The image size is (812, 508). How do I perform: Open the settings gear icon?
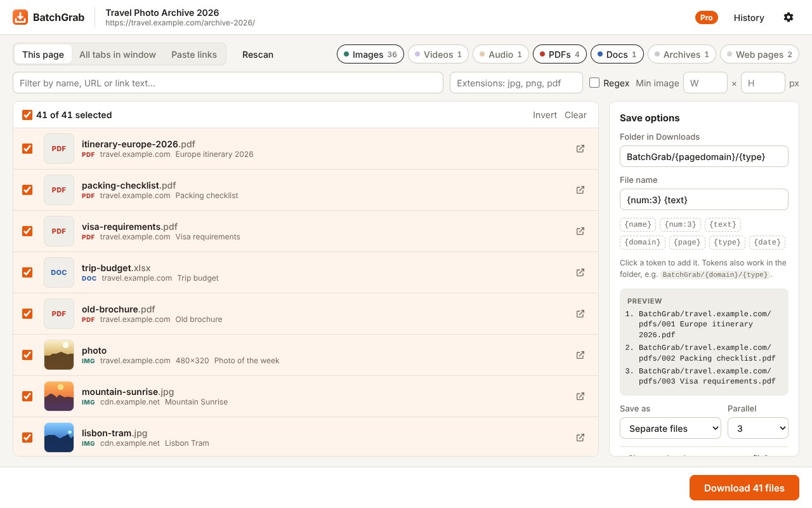click(x=789, y=17)
